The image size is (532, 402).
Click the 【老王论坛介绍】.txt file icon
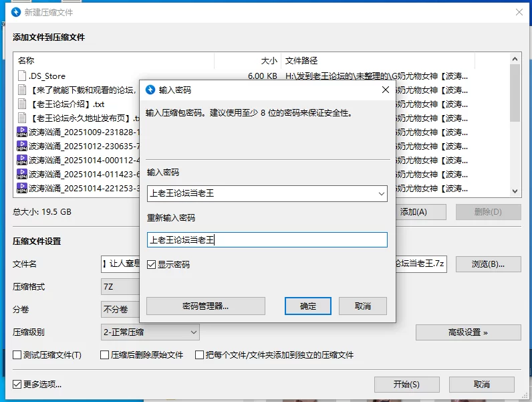21,104
